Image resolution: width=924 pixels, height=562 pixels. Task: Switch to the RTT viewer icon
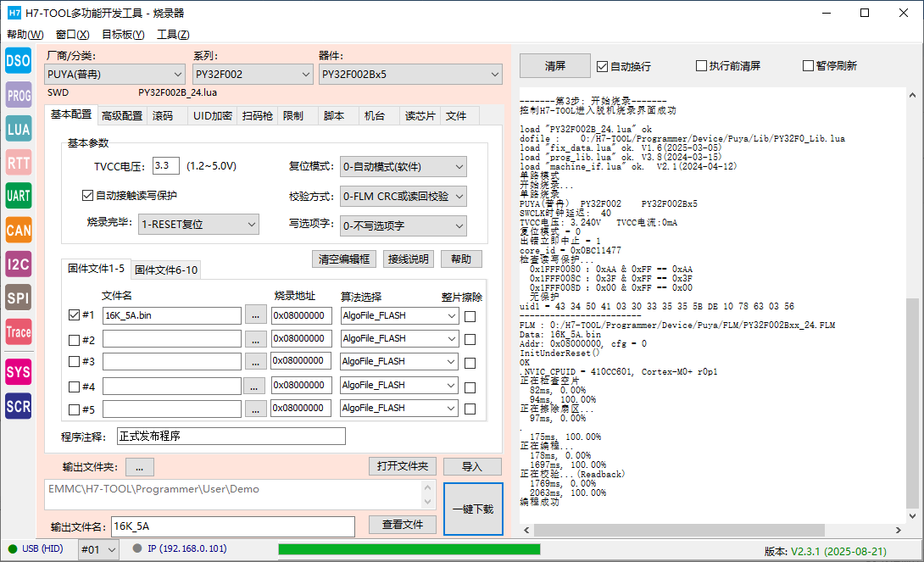19,163
